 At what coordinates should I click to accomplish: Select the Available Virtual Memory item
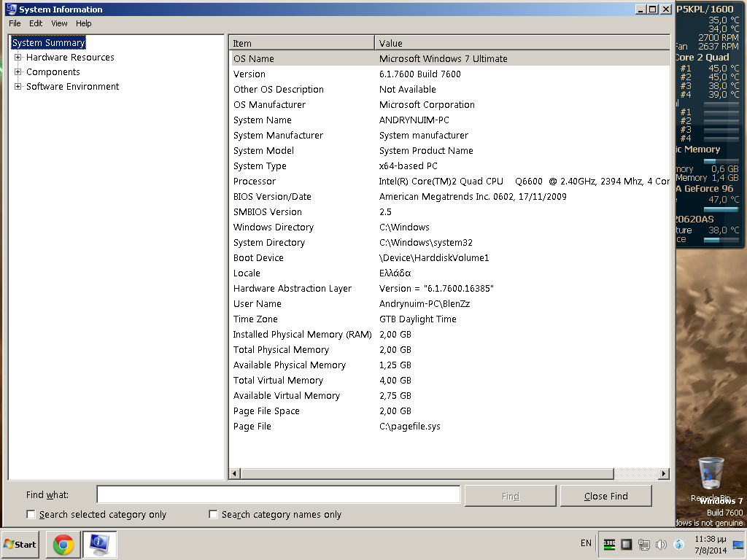[286, 395]
